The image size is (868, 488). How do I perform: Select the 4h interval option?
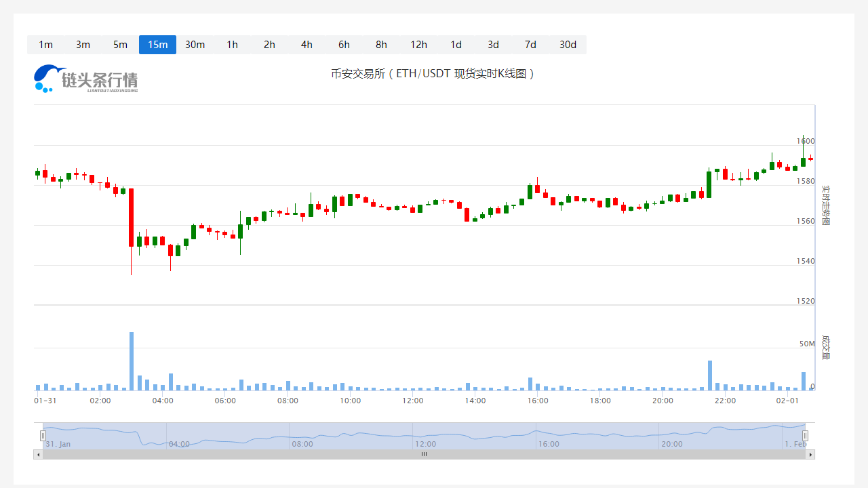pos(307,45)
